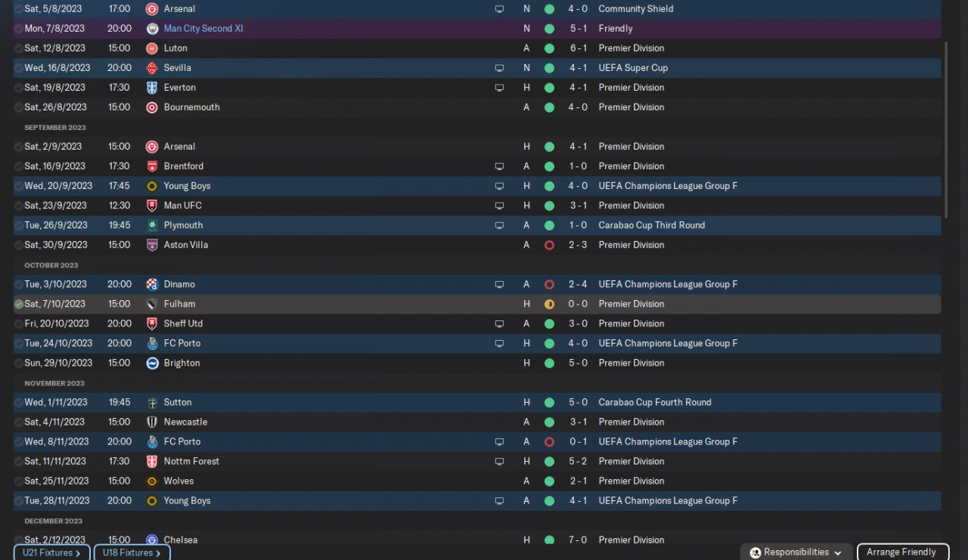Click the Brighton club badge
The width and height of the screenshot is (968, 560).
(152, 363)
